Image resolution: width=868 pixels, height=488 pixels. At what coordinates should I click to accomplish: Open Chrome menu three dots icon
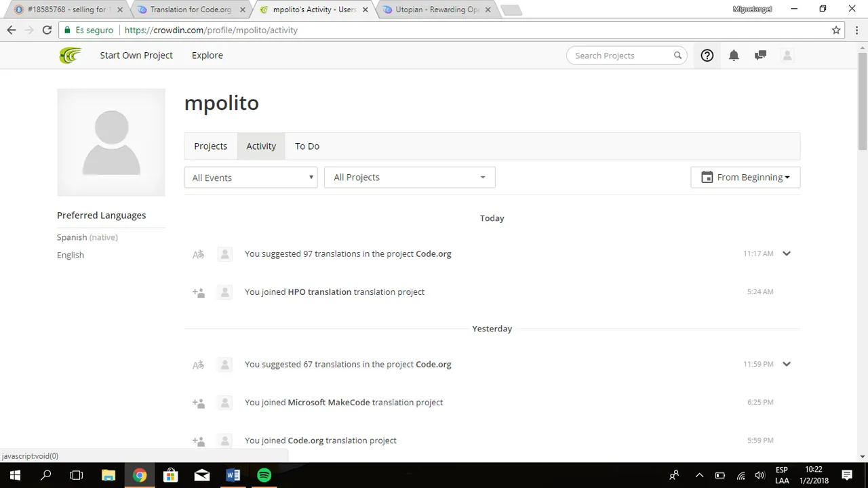[x=856, y=30]
